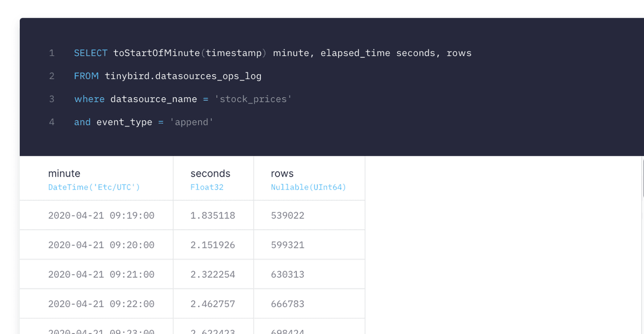644x334 pixels.
Task: Click the 'minute' column header
Action: tap(64, 173)
